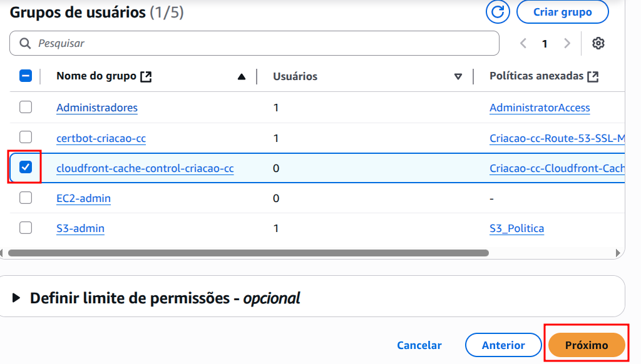The width and height of the screenshot is (641, 364).
Task: Click the Próximo button
Action: (x=587, y=345)
